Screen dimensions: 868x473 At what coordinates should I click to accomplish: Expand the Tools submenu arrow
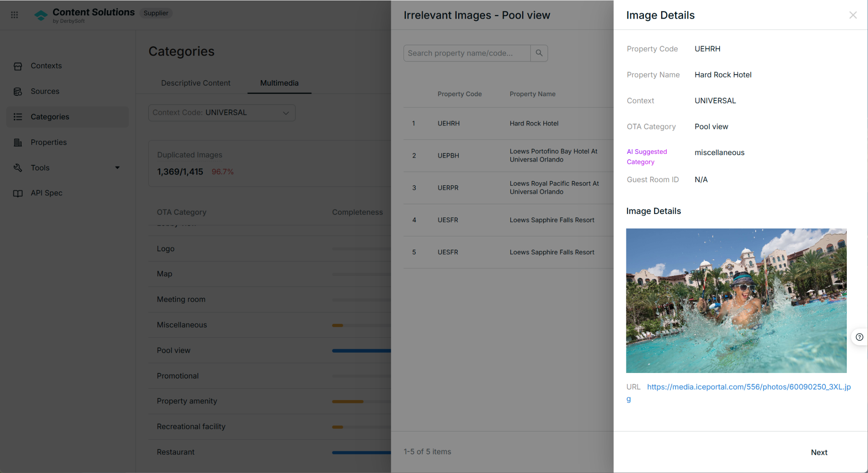117,168
